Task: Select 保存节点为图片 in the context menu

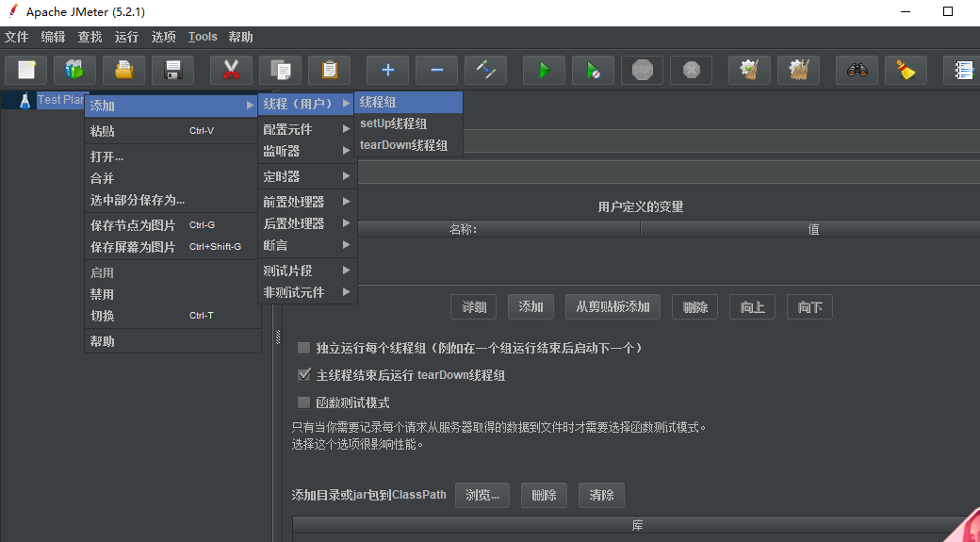Action: pyautogui.click(x=171, y=225)
